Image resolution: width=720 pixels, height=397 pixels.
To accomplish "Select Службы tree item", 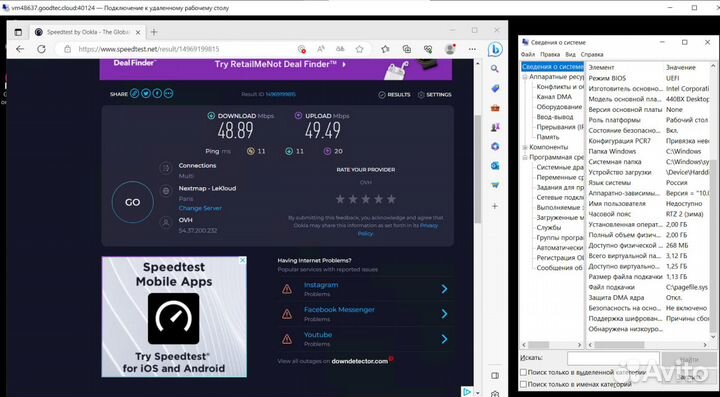I will click(x=549, y=228).
